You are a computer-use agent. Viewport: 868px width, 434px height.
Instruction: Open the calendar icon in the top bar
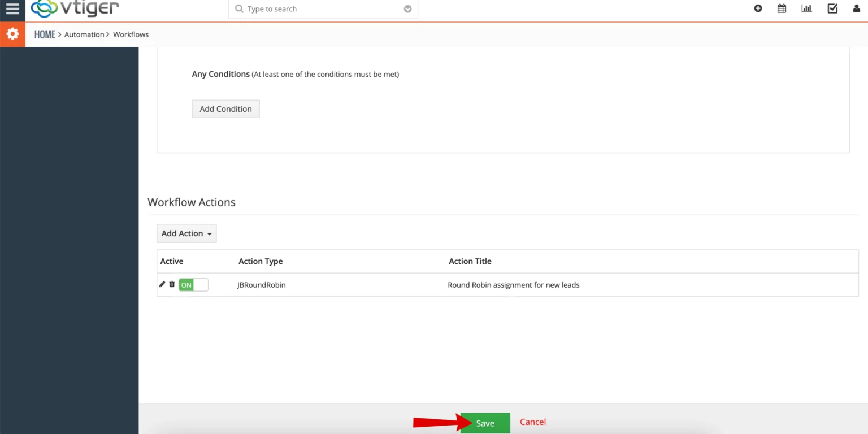782,8
